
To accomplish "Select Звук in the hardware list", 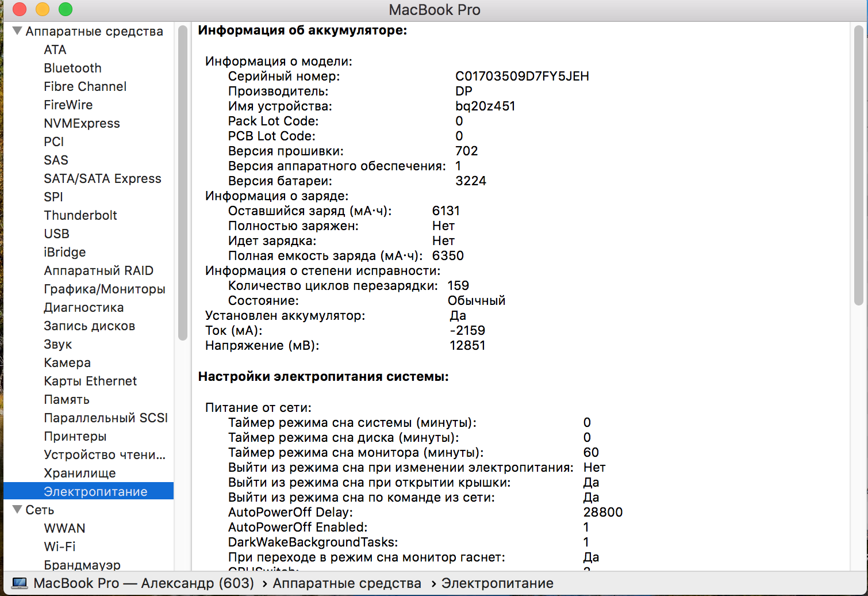I will (x=58, y=344).
